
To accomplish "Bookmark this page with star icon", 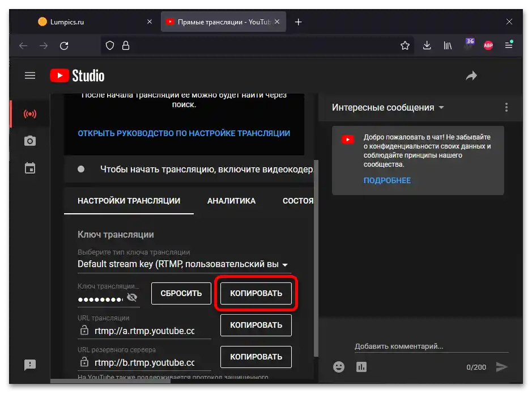I will coord(405,45).
